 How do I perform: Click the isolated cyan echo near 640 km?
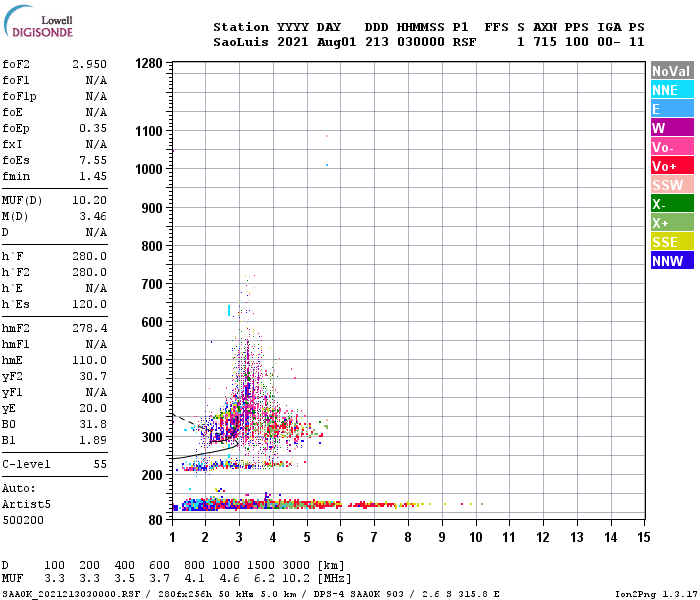pyautogui.click(x=229, y=310)
